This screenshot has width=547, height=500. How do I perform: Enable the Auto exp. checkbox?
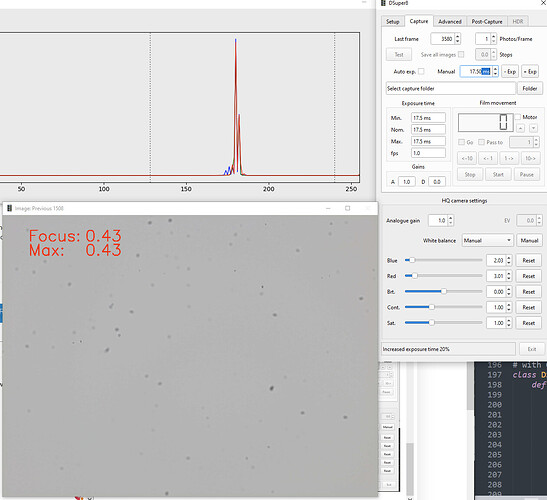point(421,71)
